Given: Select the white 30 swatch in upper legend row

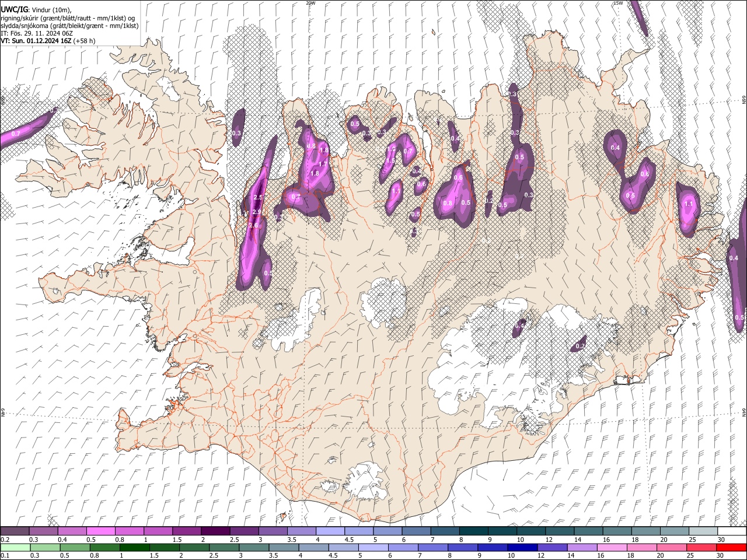Looking at the screenshot, I should (732, 531).
